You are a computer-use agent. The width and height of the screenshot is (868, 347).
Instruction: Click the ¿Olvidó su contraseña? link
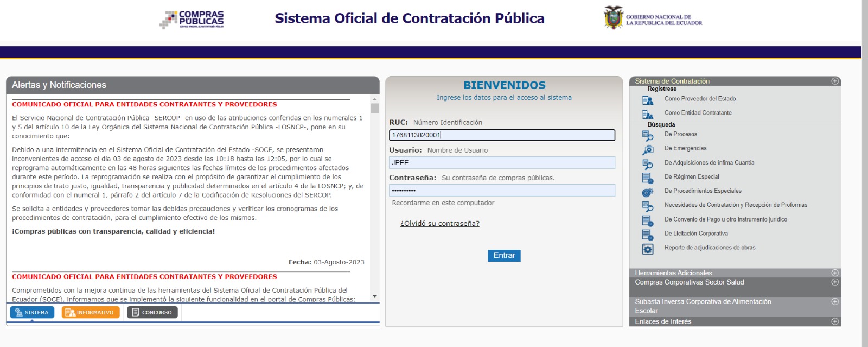coord(439,224)
